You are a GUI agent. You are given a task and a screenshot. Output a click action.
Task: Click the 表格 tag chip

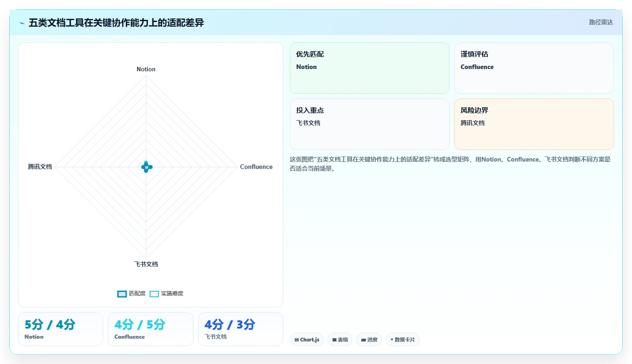pos(340,340)
